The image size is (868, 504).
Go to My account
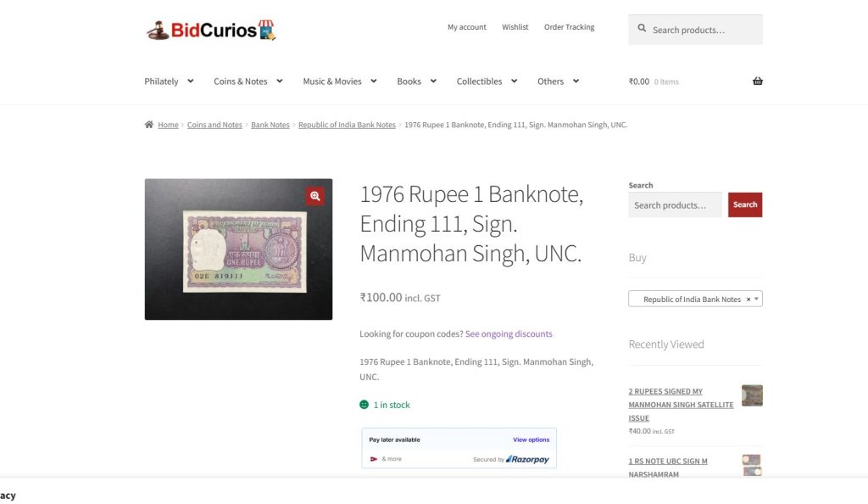467,27
